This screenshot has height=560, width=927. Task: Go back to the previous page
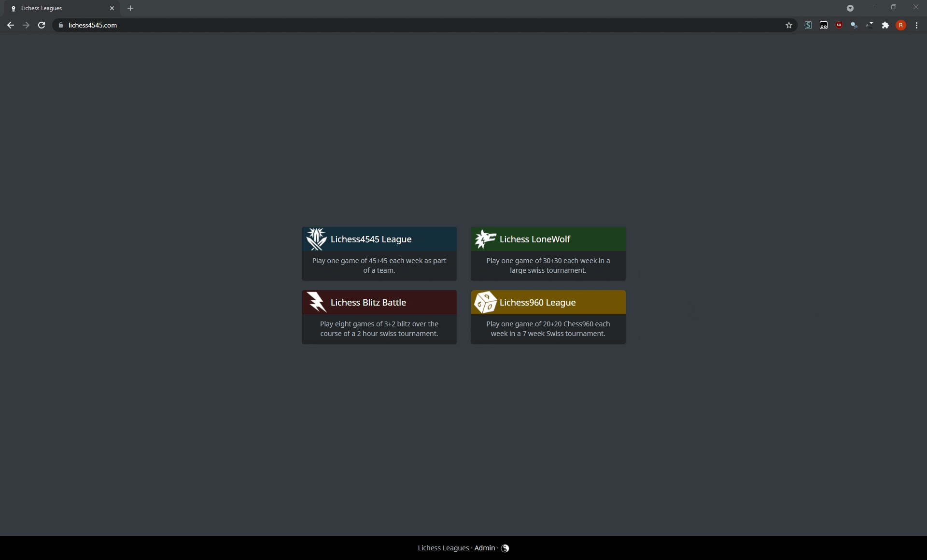click(11, 25)
